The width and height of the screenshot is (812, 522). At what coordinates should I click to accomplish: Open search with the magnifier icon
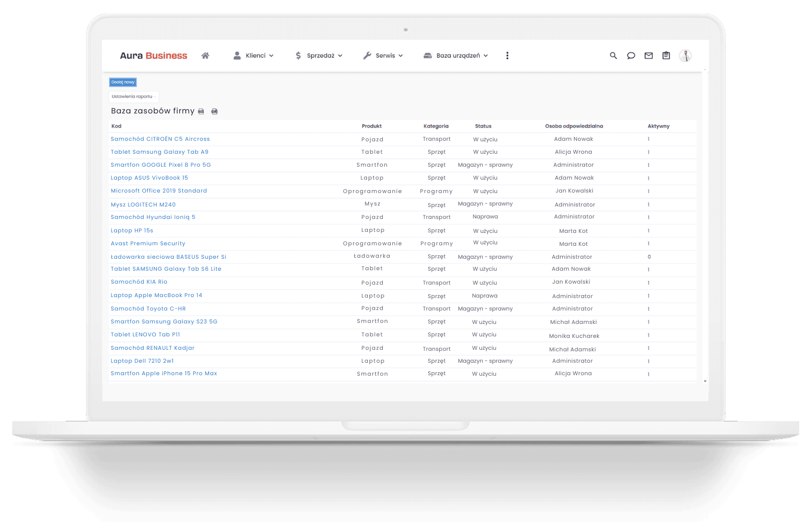tap(613, 56)
